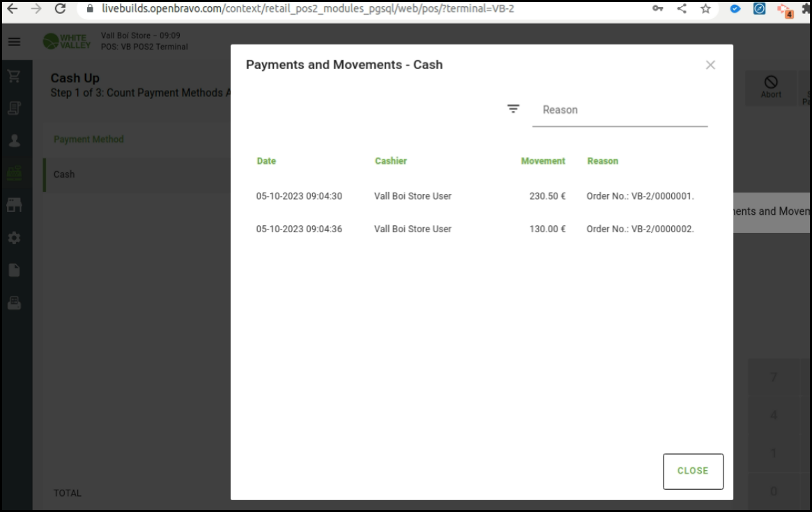Viewport: 812px width, 512px height.
Task: Sort by the Date column header
Action: (266, 161)
